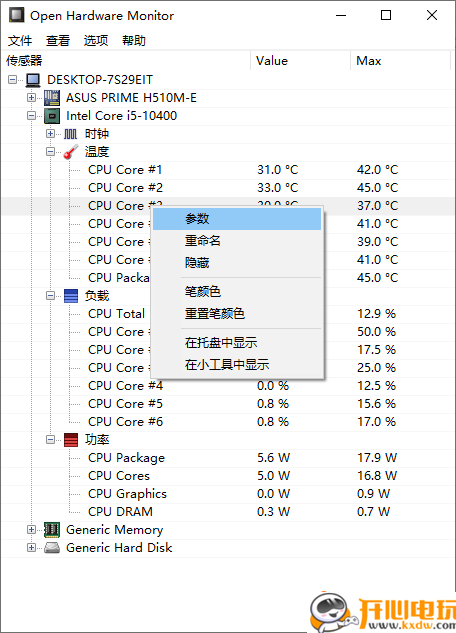This screenshot has width=456, height=633.
Task: Choose 在托盘中显示 in the context menu
Action: tap(237, 343)
